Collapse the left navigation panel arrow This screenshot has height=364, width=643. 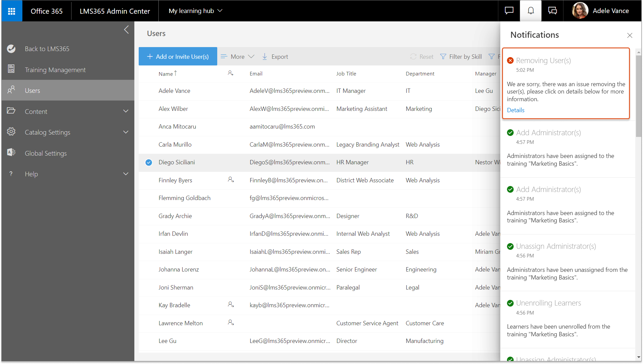pyautogui.click(x=126, y=30)
